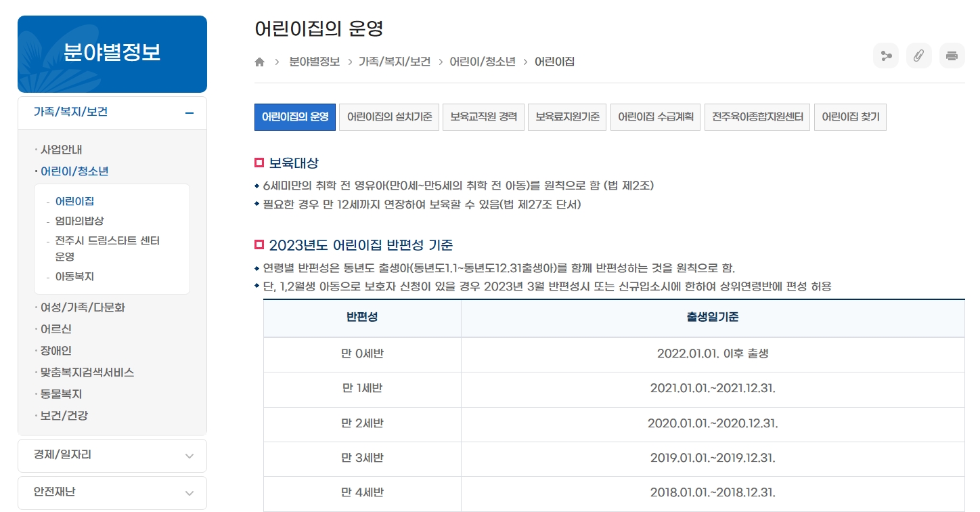Expand the 안전재난 sidebar section
The width and height of the screenshot is (980, 512).
[x=112, y=492]
